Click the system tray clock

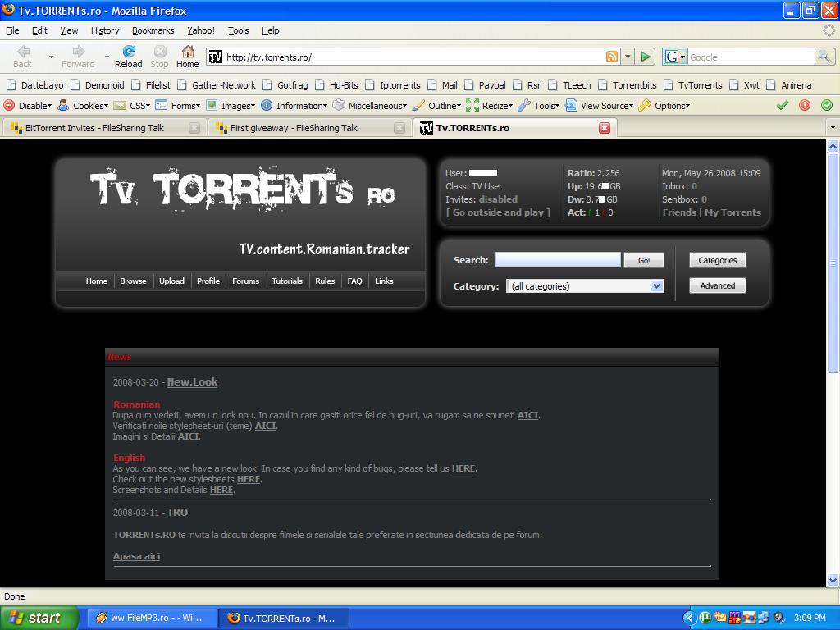point(810,618)
